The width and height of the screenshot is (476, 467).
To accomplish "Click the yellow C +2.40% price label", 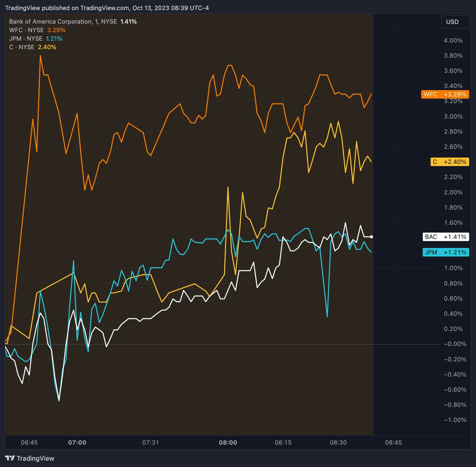I will (450, 162).
